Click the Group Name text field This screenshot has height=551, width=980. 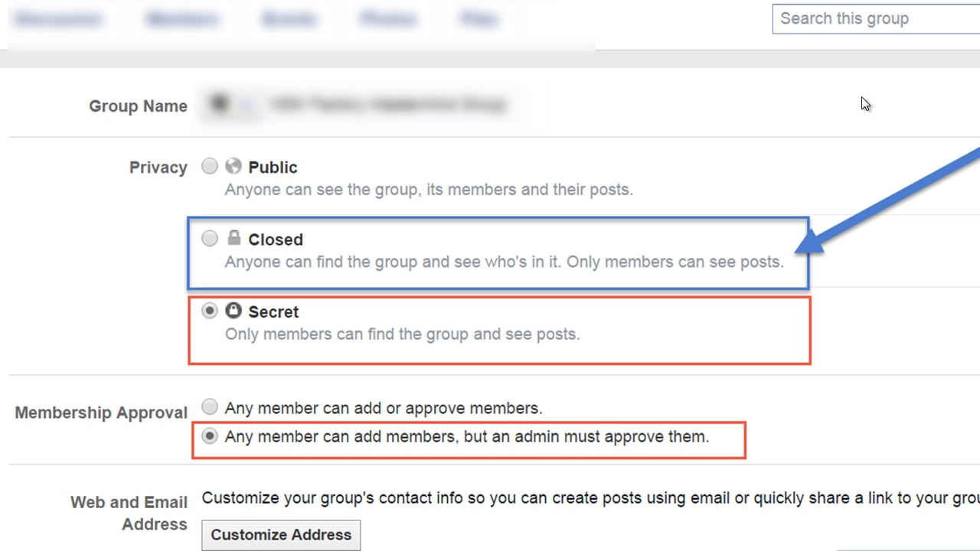(383, 105)
